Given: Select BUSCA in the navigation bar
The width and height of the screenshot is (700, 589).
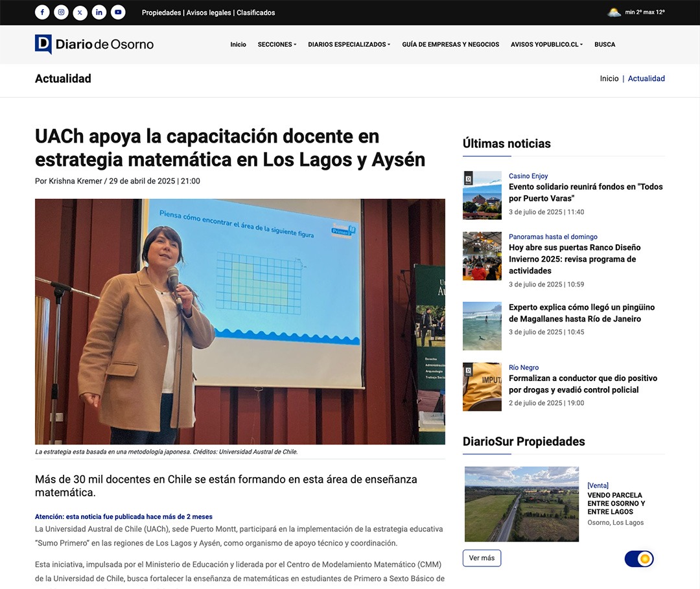Looking at the screenshot, I should coord(605,45).
